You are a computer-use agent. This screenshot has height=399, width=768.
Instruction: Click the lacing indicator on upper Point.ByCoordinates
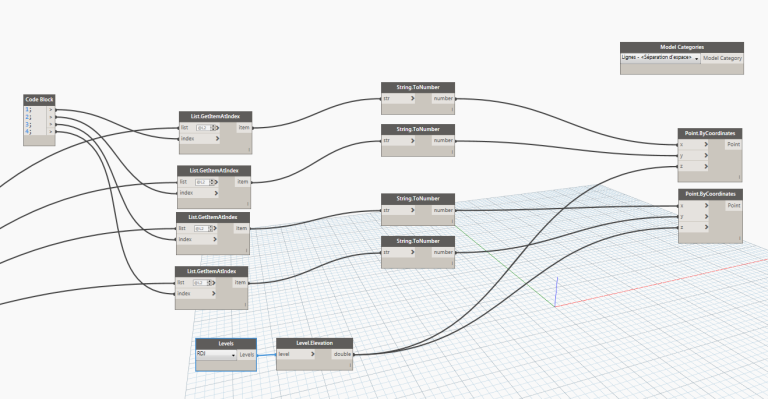click(739, 177)
